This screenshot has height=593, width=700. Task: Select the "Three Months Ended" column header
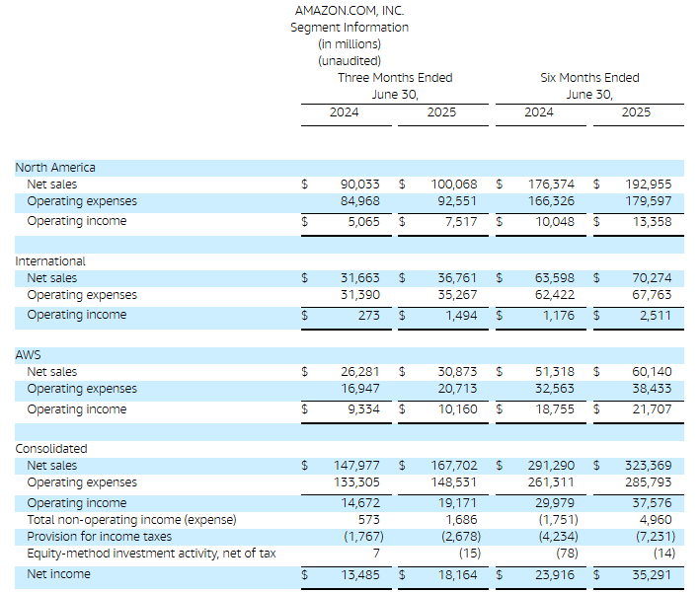pyautogui.click(x=395, y=78)
